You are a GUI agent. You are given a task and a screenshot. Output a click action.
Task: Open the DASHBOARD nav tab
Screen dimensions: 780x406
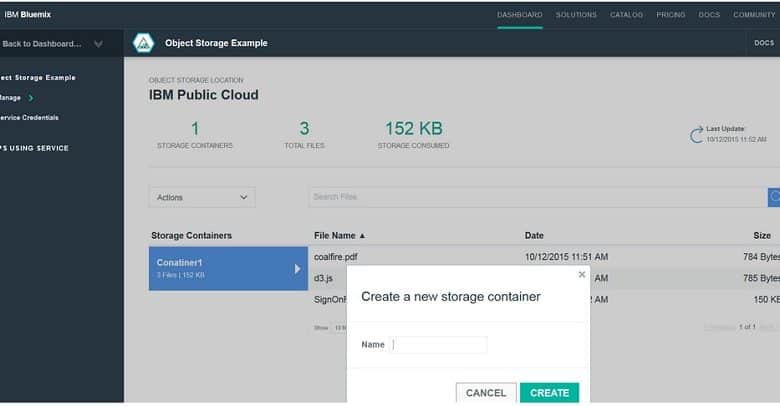pyautogui.click(x=520, y=15)
